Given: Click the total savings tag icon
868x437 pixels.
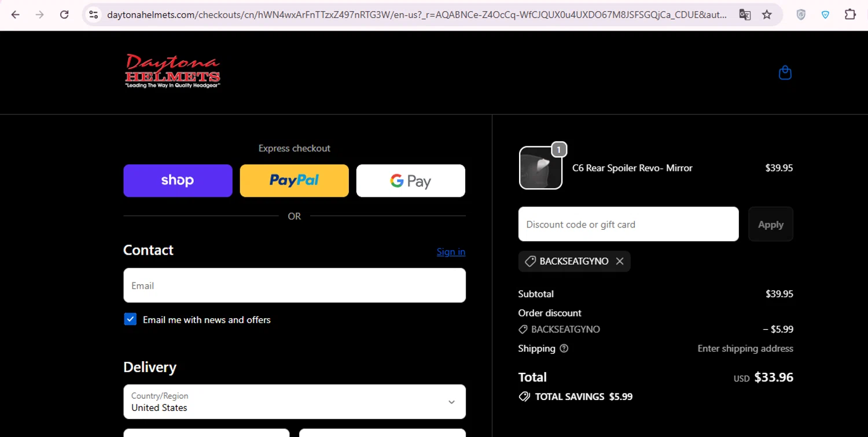Looking at the screenshot, I should coord(524,396).
